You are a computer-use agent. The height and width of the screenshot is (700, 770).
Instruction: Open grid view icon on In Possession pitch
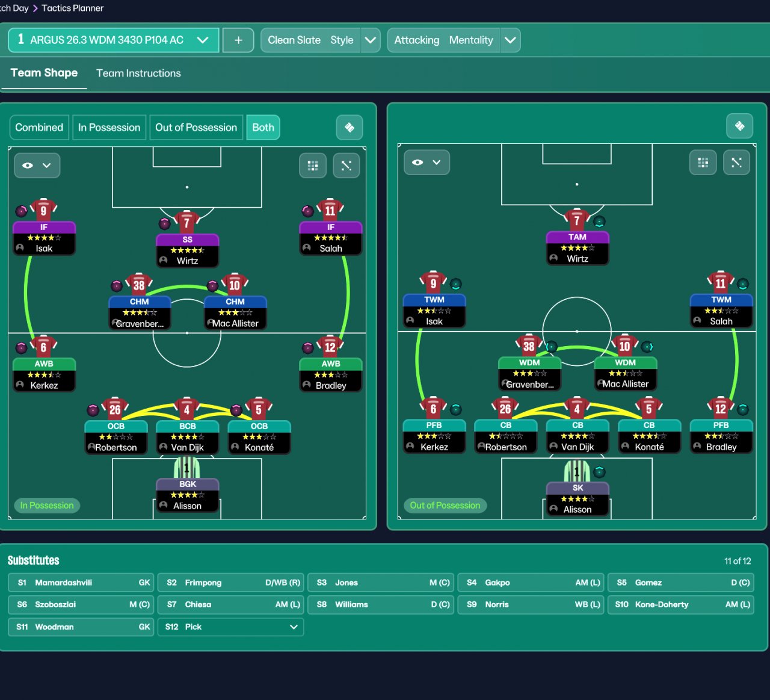tap(313, 166)
